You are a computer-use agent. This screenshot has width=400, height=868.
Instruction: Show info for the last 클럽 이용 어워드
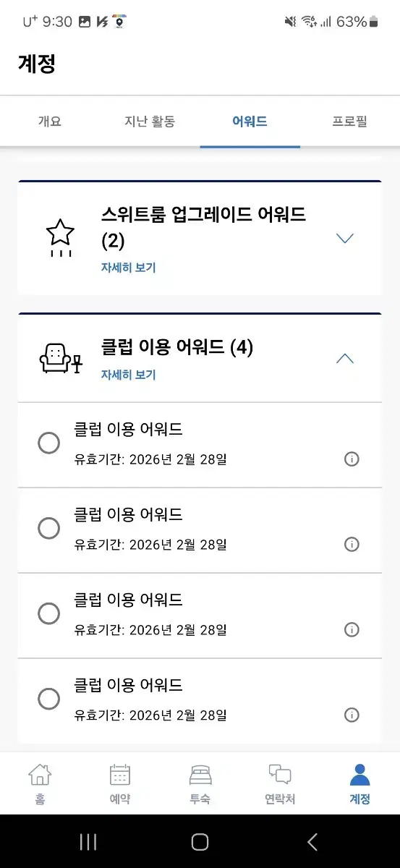[352, 715]
